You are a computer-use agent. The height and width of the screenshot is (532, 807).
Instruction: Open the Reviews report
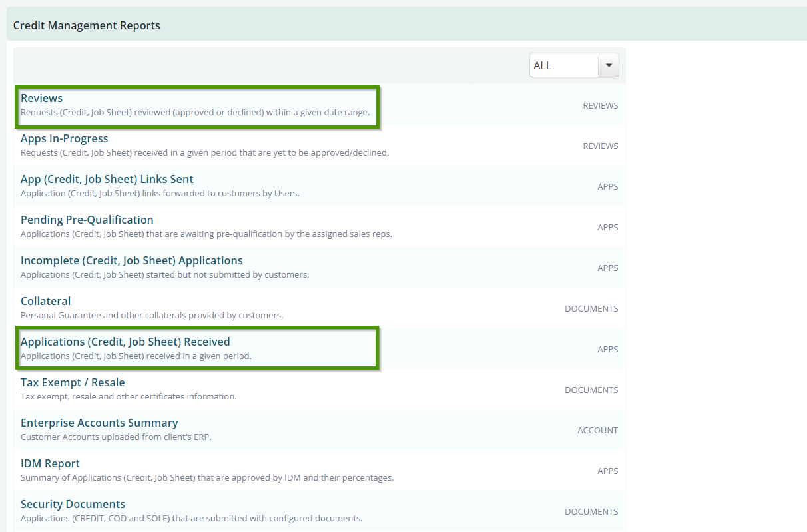tap(41, 98)
